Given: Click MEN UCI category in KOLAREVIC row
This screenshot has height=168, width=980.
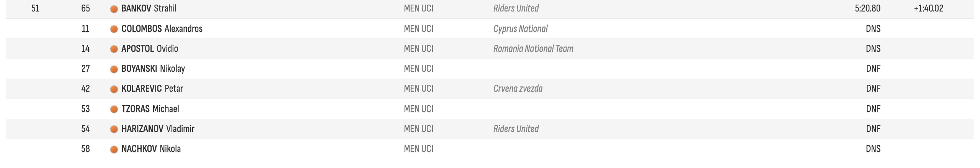Looking at the screenshot, I should point(419,89).
